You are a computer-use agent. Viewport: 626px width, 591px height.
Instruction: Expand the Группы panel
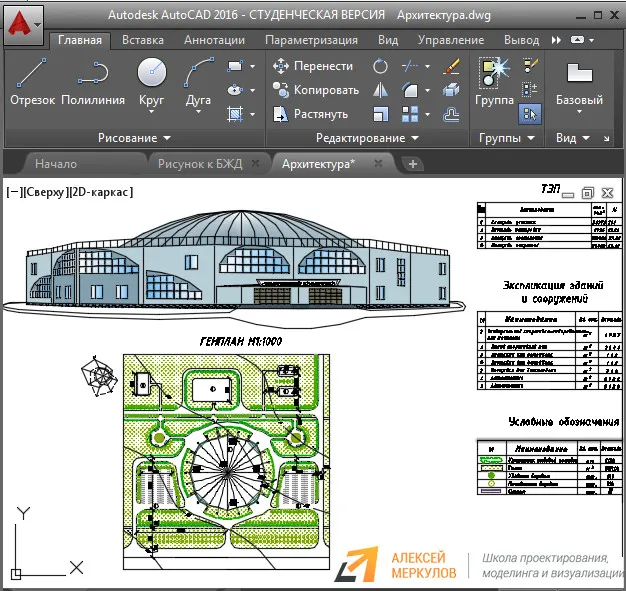click(x=507, y=138)
